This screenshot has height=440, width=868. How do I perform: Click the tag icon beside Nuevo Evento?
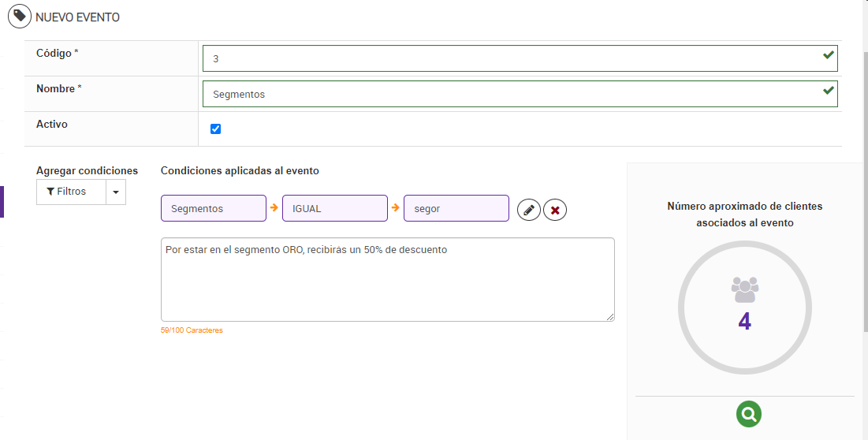[x=20, y=17]
